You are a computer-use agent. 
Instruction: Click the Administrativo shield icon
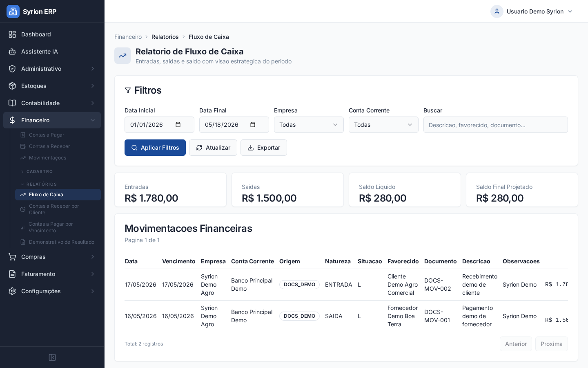point(12,69)
